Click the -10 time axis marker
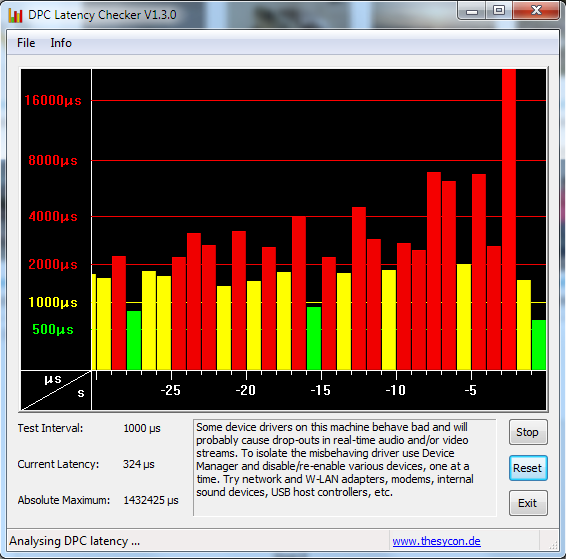The image size is (566, 559). [x=395, y=390]
